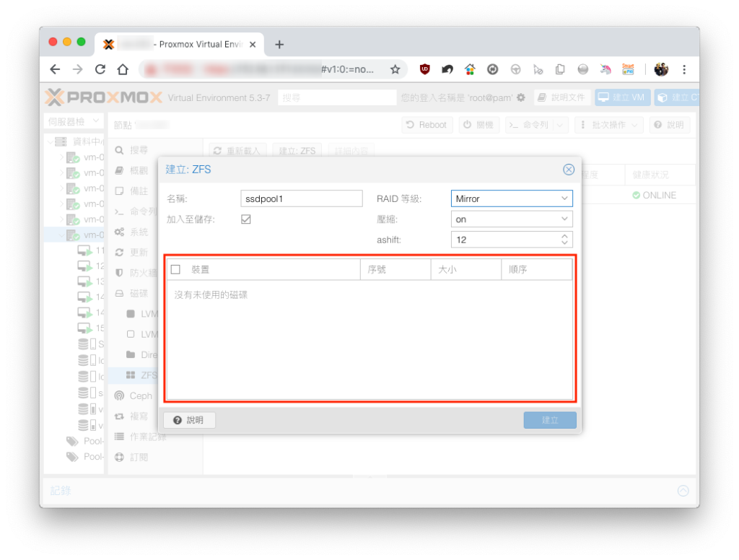739x560 pixels.
Task: Open the Chrome three-dot menu
Action: point(684,70)
